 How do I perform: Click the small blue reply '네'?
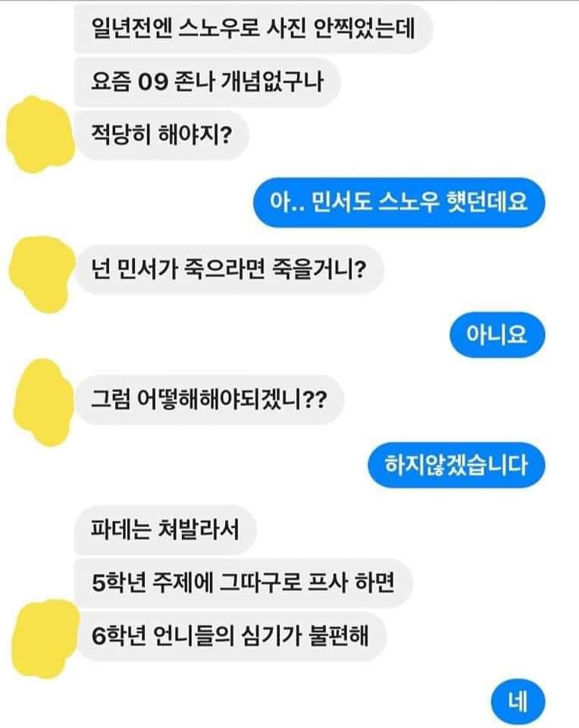[518, 702]
